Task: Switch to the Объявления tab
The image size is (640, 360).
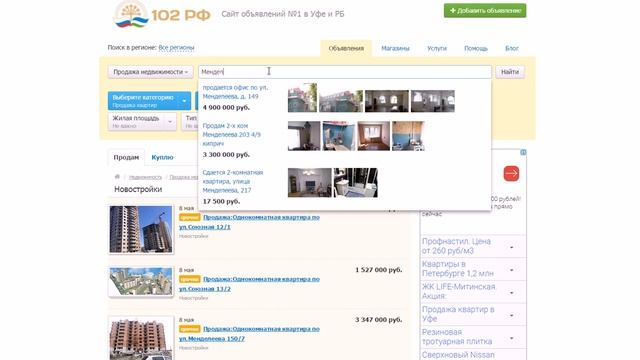Action: click(346, 48)
